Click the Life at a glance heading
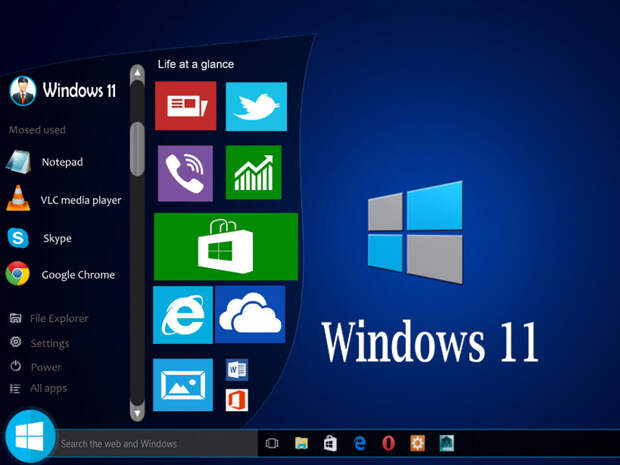620x465 pixels. tap(196, 64)
